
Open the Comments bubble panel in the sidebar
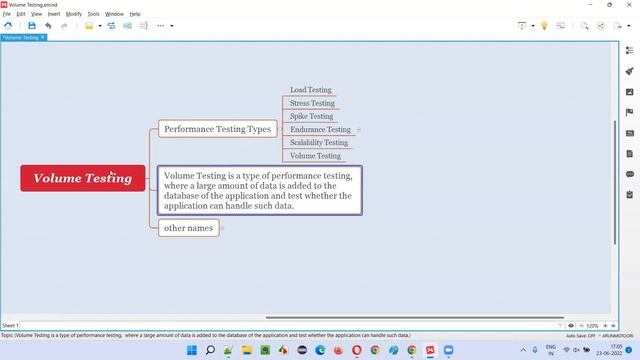(x=629, y=174)
